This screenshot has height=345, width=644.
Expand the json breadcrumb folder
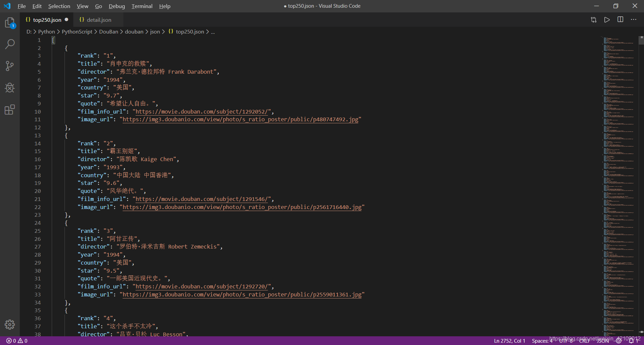(x=155, y=32)
